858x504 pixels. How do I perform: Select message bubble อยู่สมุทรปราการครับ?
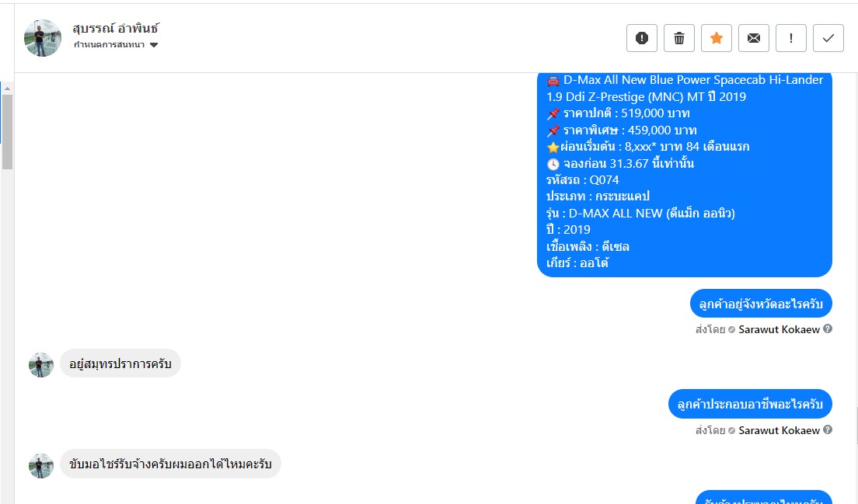pyautogui.click(x=120, y=363)
